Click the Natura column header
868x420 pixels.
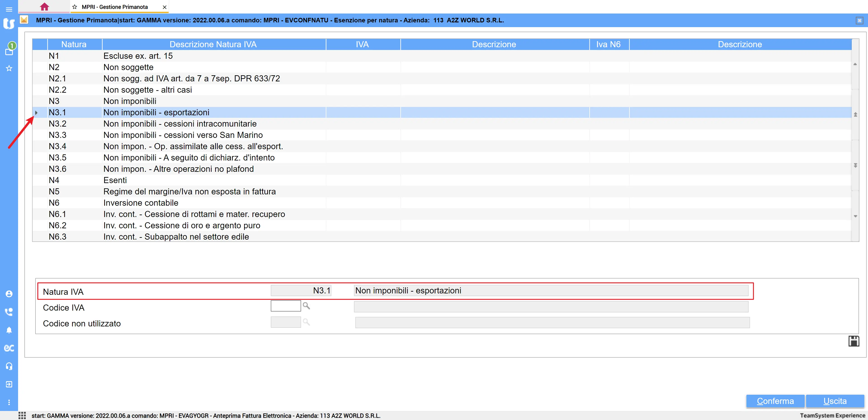[74, 45]
